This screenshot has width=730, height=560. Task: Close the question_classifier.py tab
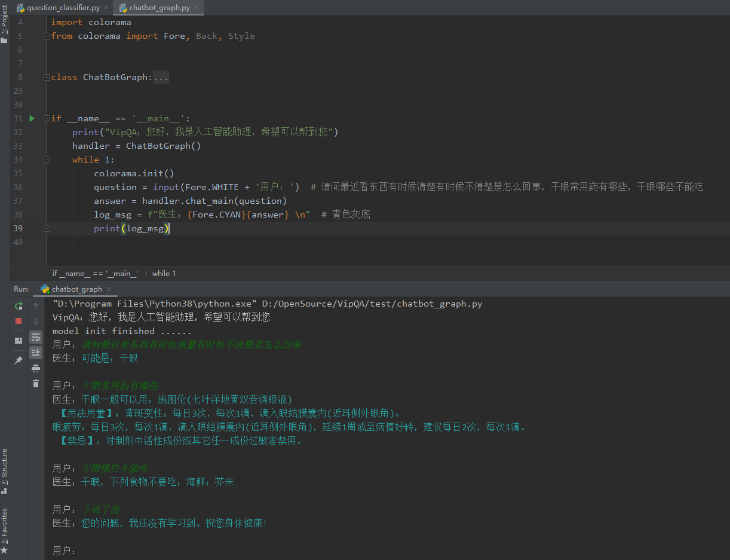[x=106, y=8]
